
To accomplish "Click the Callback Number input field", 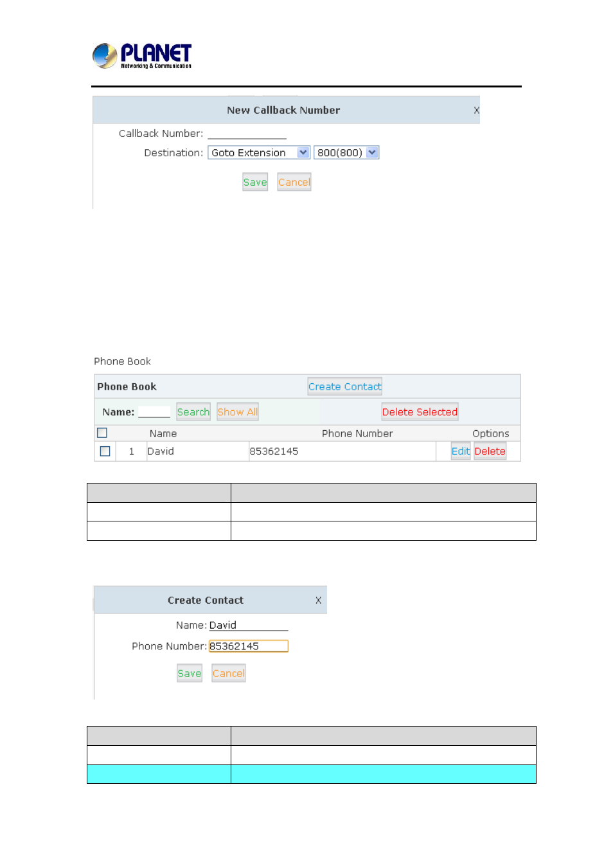I will (247, 134).
